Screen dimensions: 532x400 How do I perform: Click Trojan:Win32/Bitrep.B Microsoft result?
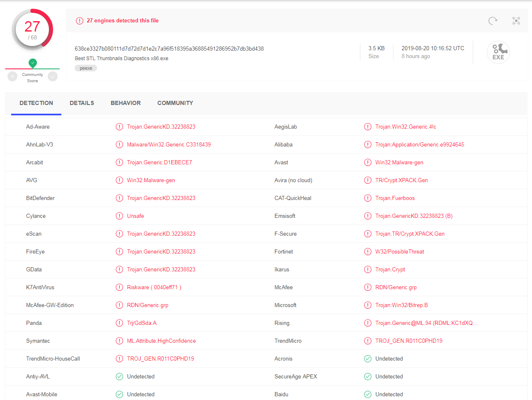tap(402, 305)
